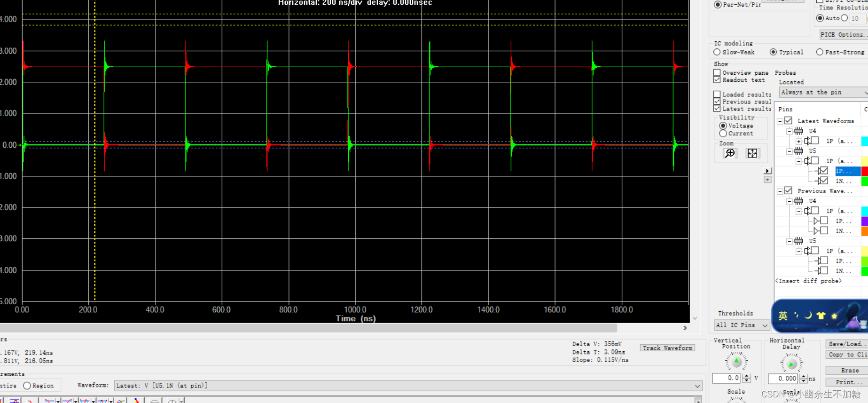Screen dimensions: 868x403
Task: Click the Vertical Position value field
Action: click(x=727, y=378)
